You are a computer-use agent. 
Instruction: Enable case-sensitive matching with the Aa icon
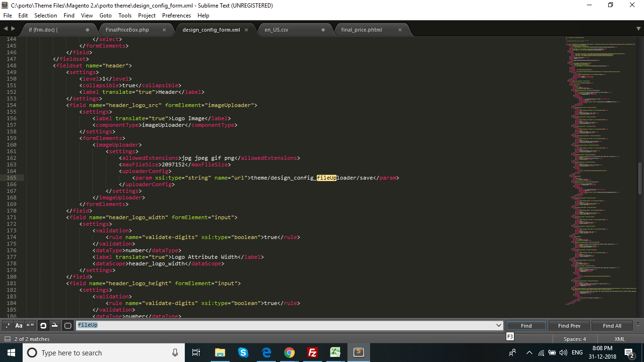click(x=18, y=325)
